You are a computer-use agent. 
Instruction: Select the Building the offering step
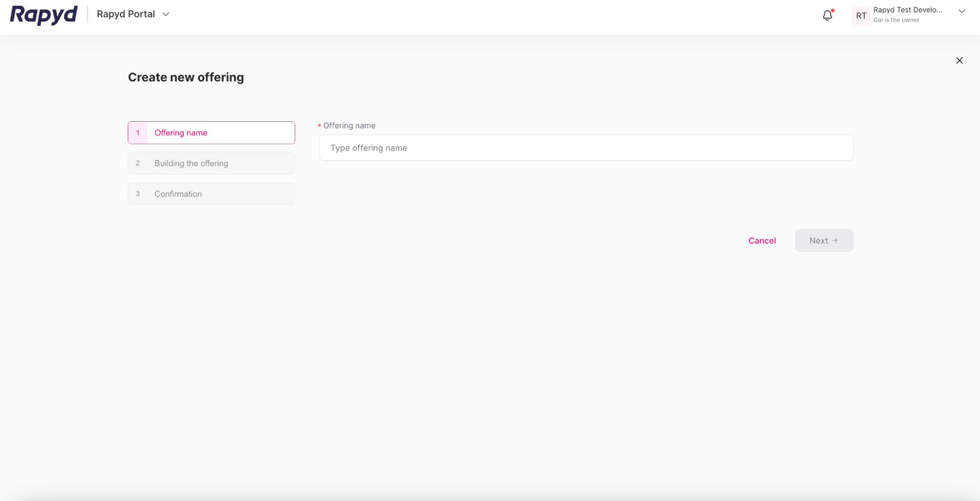(211, 163)
